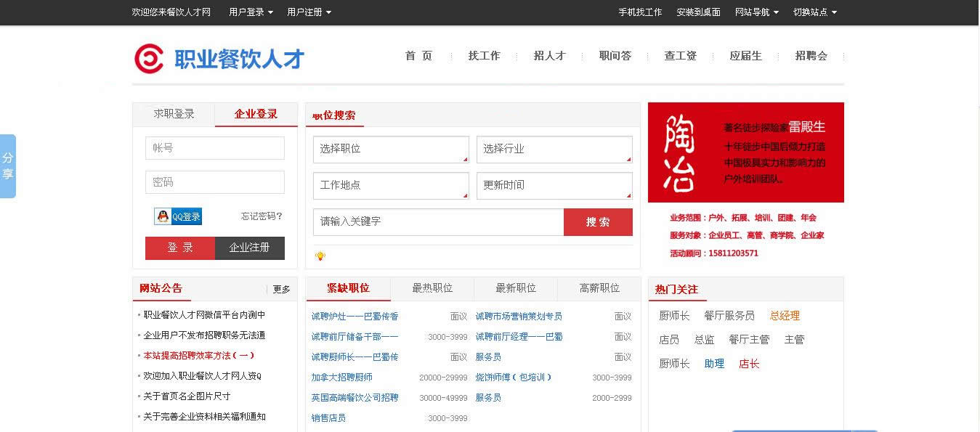Open announcement 关于首页名企图片尺寸
Viewport: 980px width, 432px height.
pos(187,396)
